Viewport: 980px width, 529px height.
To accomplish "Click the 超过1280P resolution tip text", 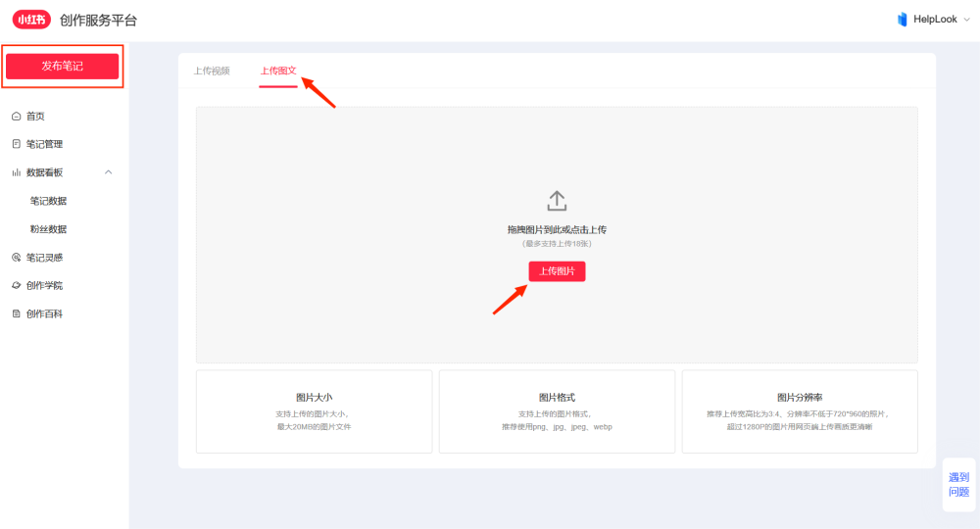I will tap(800, 427).
